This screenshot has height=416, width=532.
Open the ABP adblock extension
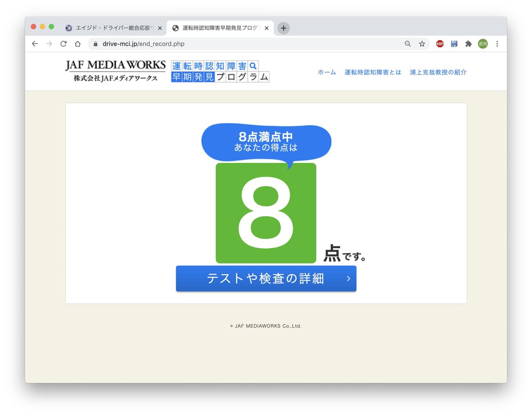click(x=440, y=44)
